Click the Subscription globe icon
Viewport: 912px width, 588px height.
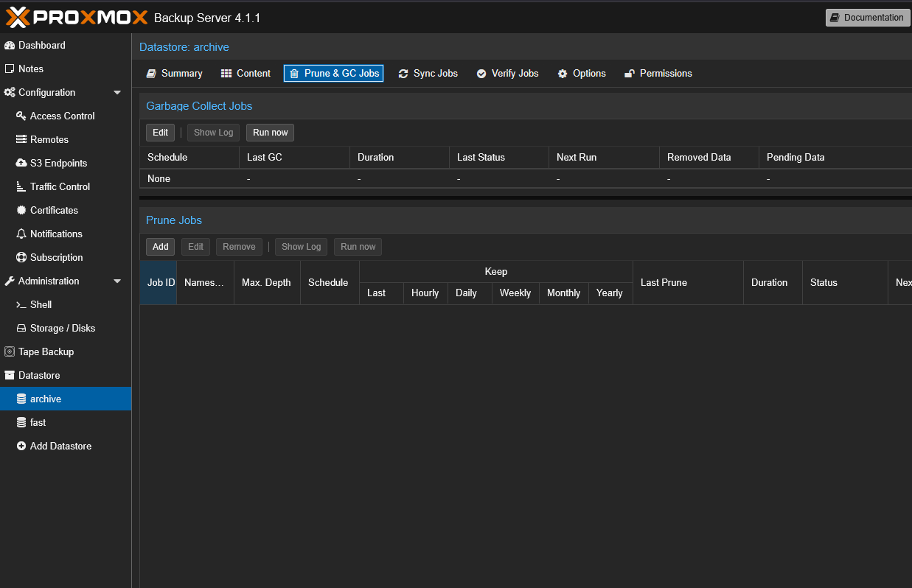tap(21, 257)
